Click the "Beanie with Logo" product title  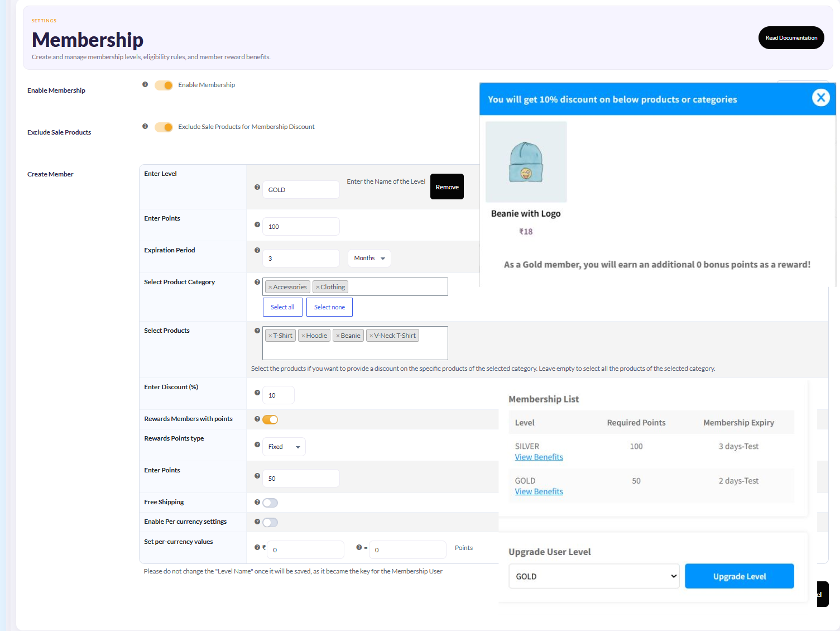526,213
